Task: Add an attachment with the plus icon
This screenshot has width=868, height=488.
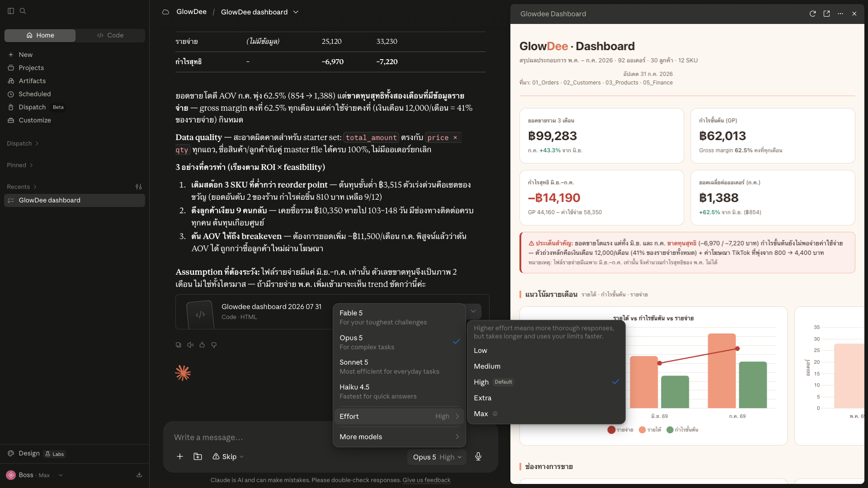Action: tap(180, 456)
